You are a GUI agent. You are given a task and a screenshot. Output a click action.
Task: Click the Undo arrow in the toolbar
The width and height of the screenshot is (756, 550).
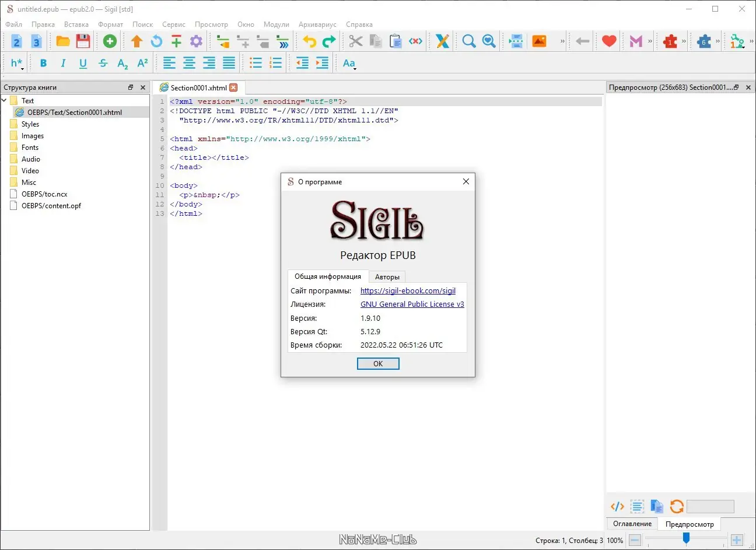pos(309,41)
